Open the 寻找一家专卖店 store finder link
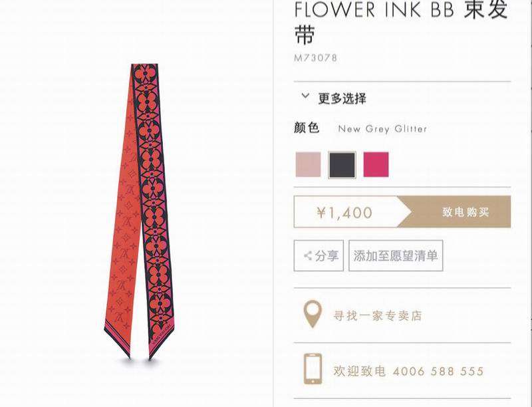532x407 pixels. tap(378, 316)
